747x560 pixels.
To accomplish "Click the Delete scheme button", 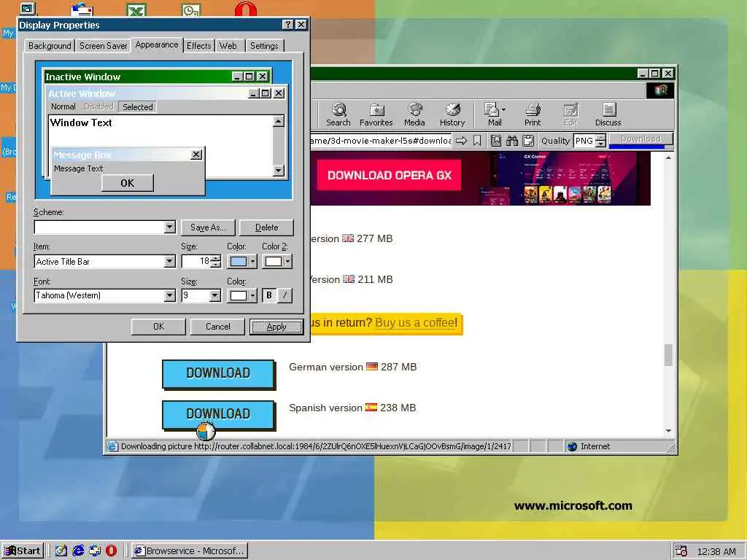I will (267, 227).
